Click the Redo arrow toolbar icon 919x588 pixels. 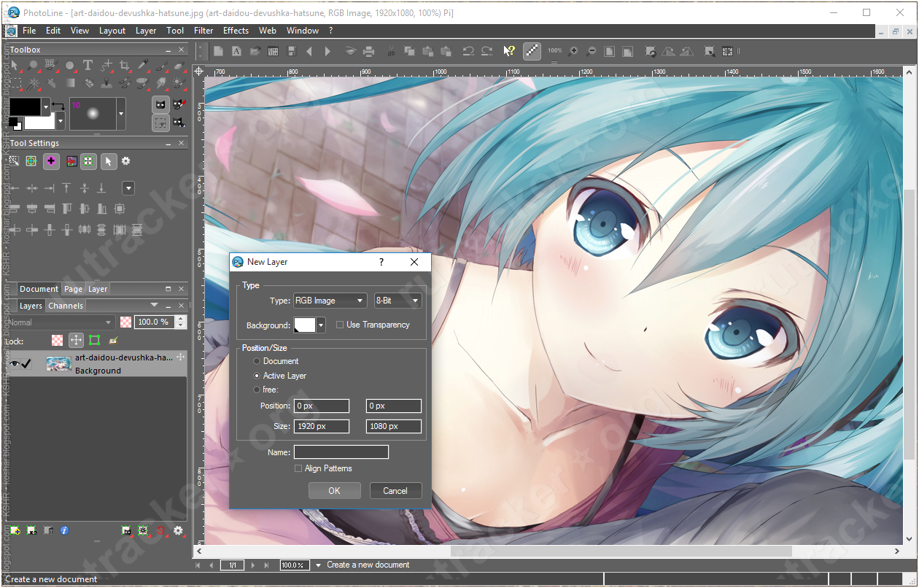coord(486,51)
